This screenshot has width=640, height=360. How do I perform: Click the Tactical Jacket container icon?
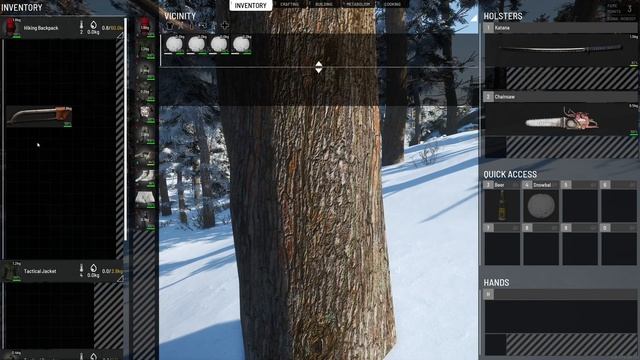[x=9, y=271]
